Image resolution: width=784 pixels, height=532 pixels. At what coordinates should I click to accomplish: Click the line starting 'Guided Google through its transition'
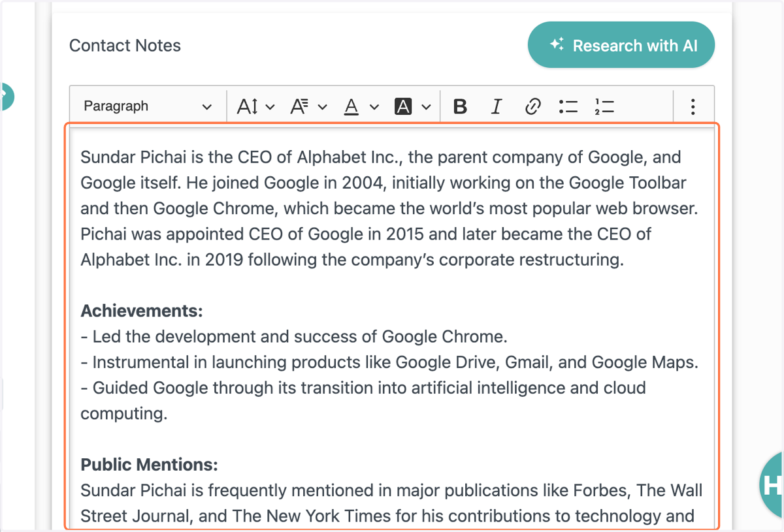point(363,388)
